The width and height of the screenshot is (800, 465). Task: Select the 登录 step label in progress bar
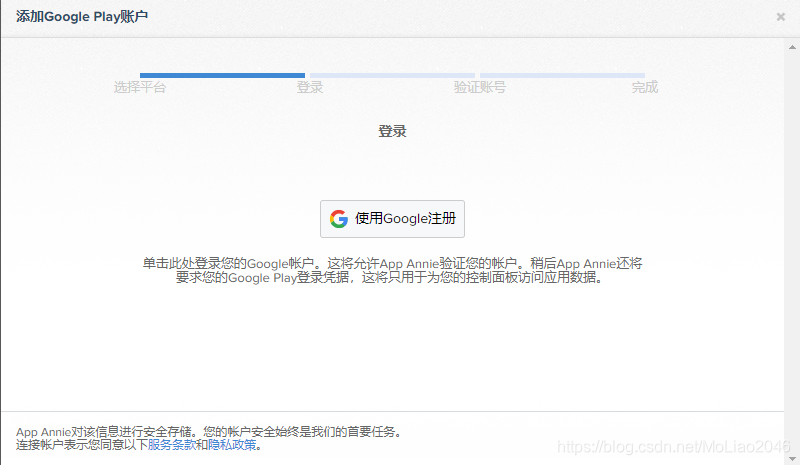[x=310, y=87]
